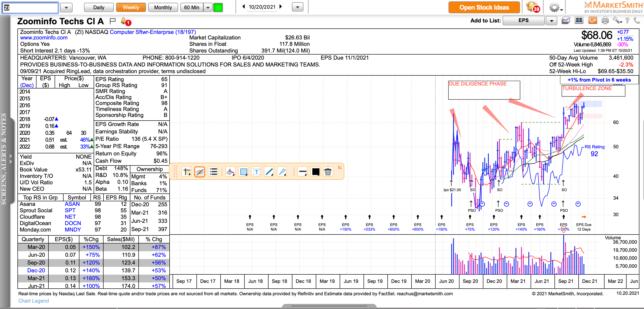This screenshot has width=644, height=309.
Task: Click the green real-time status indicator
Action: 218,8
